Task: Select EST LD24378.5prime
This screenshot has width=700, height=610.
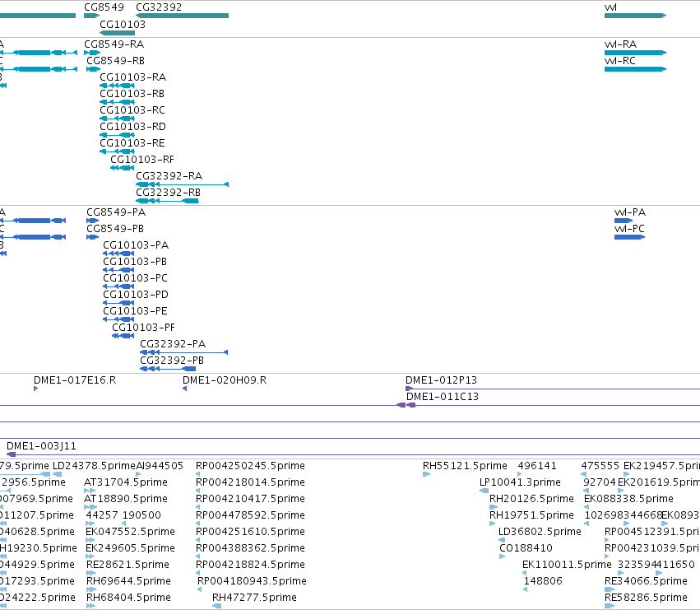Action: pyautogui.click(x=94, y=466)
